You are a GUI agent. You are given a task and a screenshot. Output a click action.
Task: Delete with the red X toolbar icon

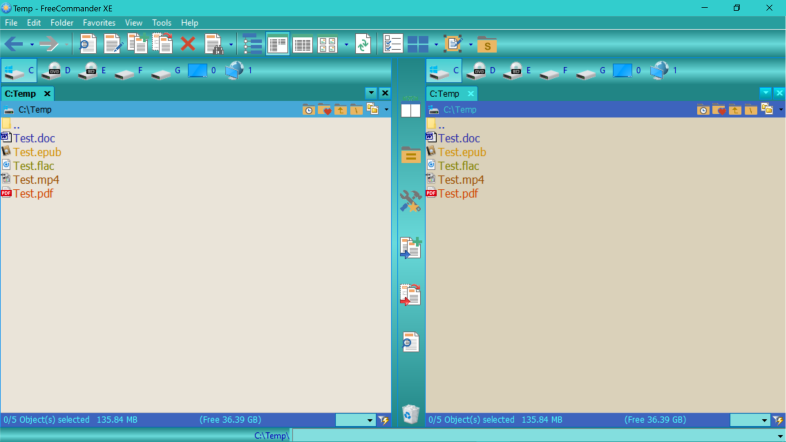click(x=188, y=44)
